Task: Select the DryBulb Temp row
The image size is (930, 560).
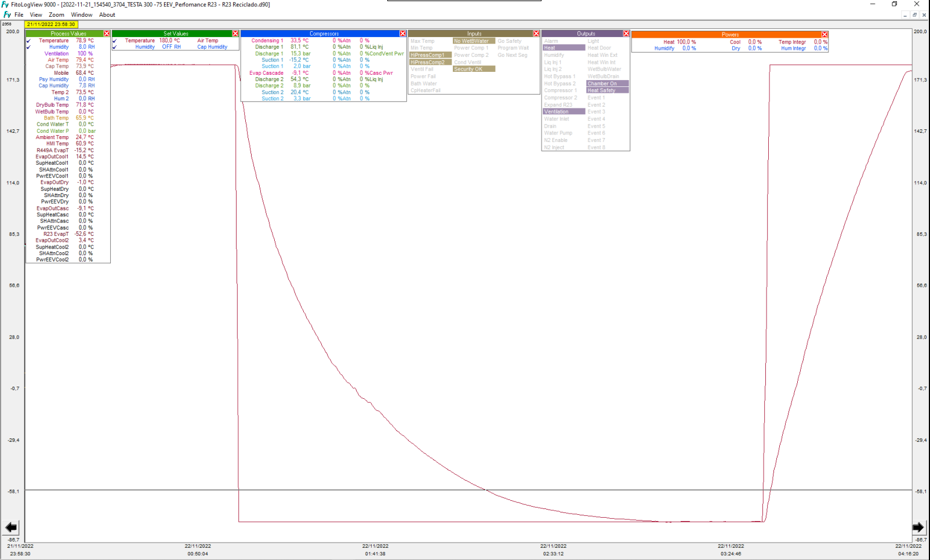Action: [68, 105]
